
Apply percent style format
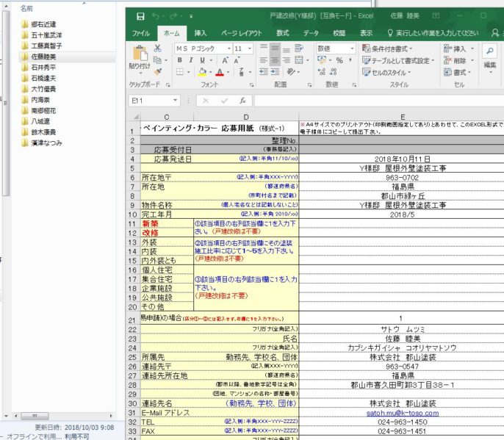click(339, 60)
